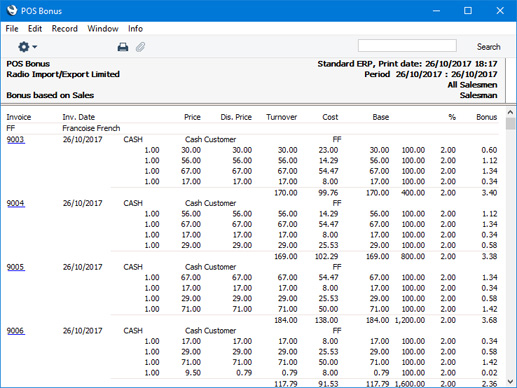Viewport: 517px width, 388px height.
Task: Click the POS Bonus app icon
Action: [12, 10]
